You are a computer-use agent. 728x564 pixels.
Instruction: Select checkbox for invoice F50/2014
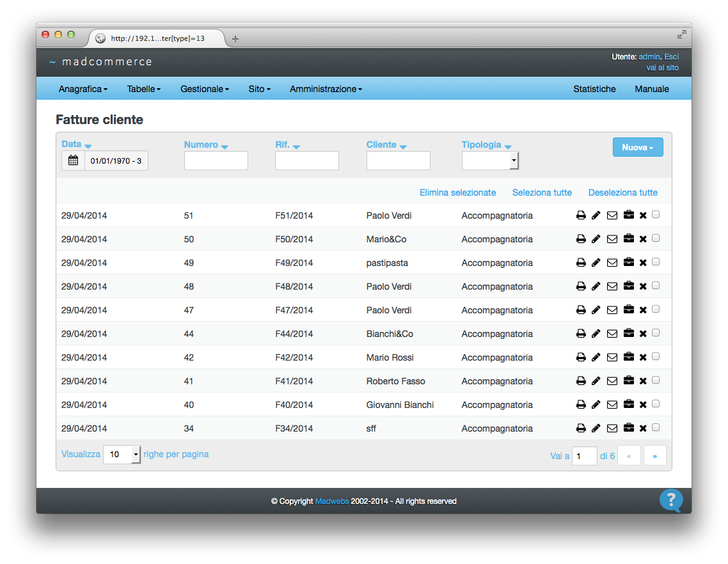point(656,238)
